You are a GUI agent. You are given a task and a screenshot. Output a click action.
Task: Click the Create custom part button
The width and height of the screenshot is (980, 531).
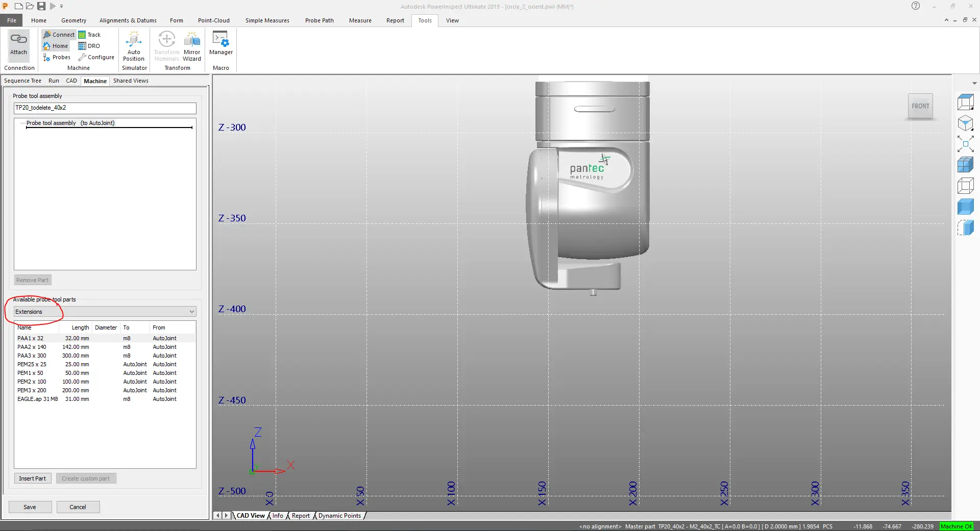(86, 478)
